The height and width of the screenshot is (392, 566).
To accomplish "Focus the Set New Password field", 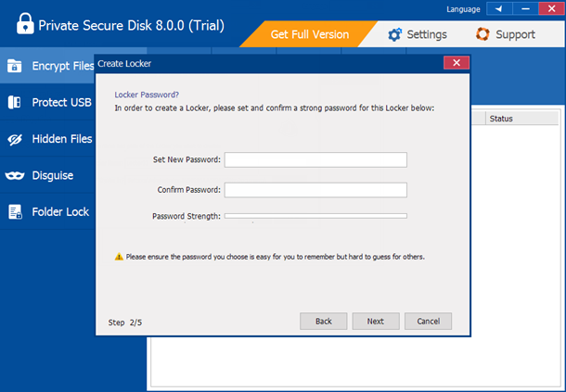I will pyautogui.click(x=315, y=159).
